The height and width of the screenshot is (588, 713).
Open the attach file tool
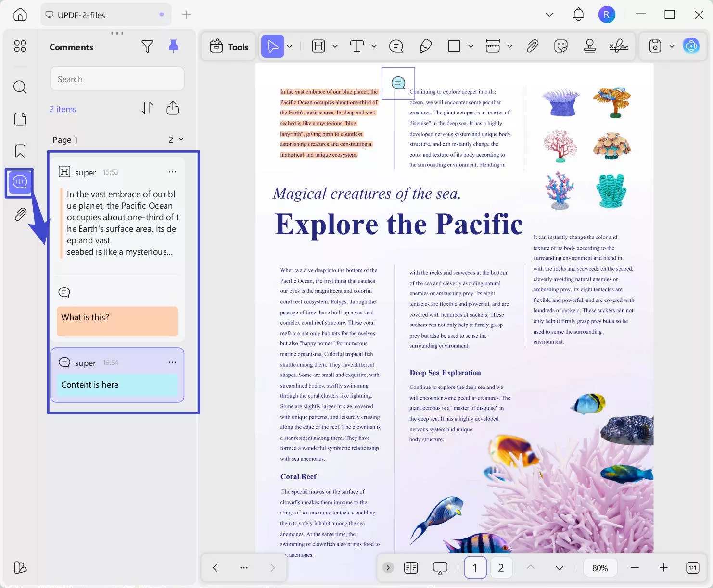532,46
